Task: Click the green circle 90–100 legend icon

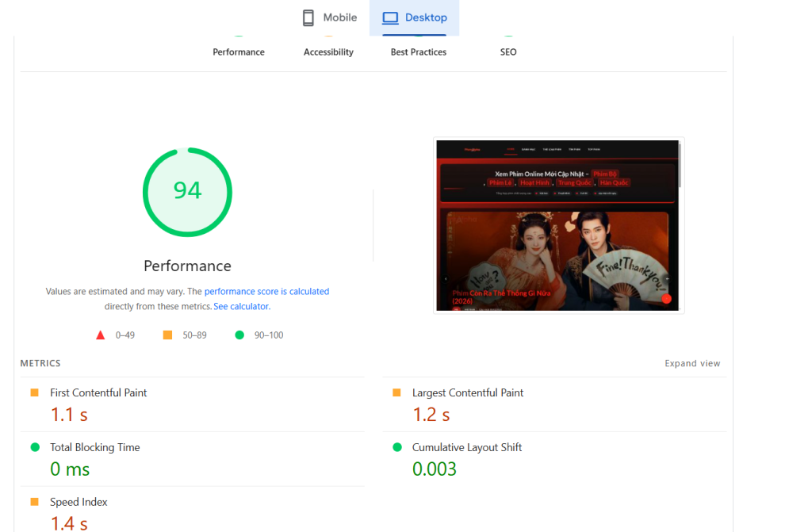Action: tap(239, 335)
